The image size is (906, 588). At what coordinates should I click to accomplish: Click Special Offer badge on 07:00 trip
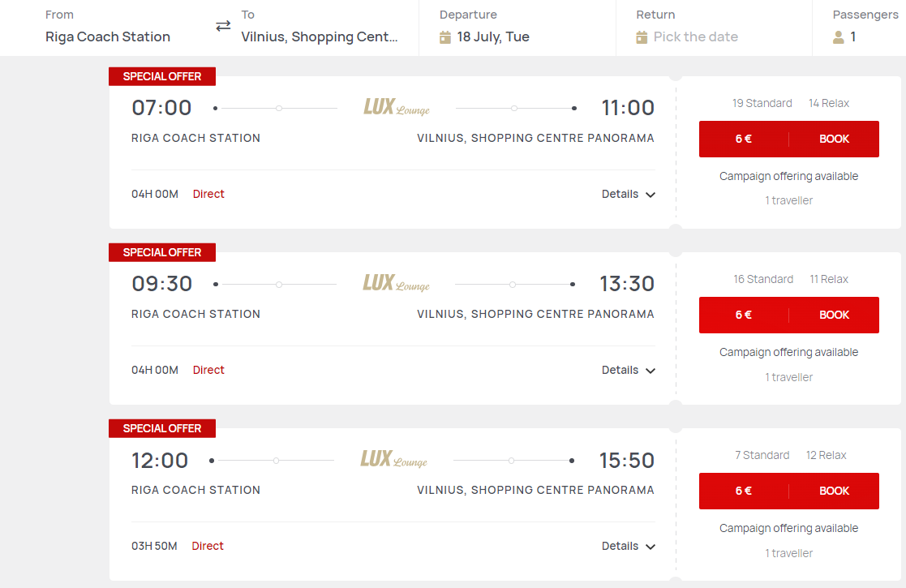(x=162, y=76)
